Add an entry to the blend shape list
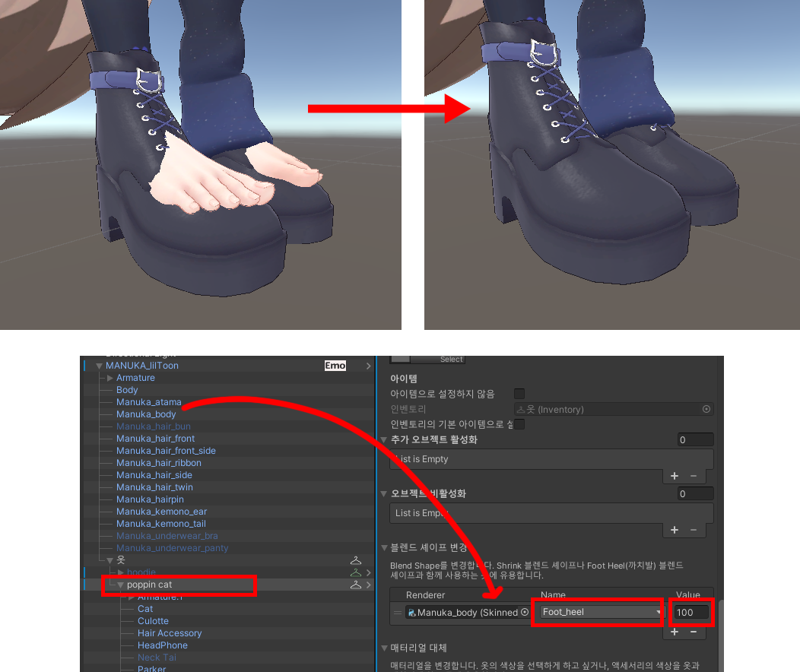 tap(675, 632)
